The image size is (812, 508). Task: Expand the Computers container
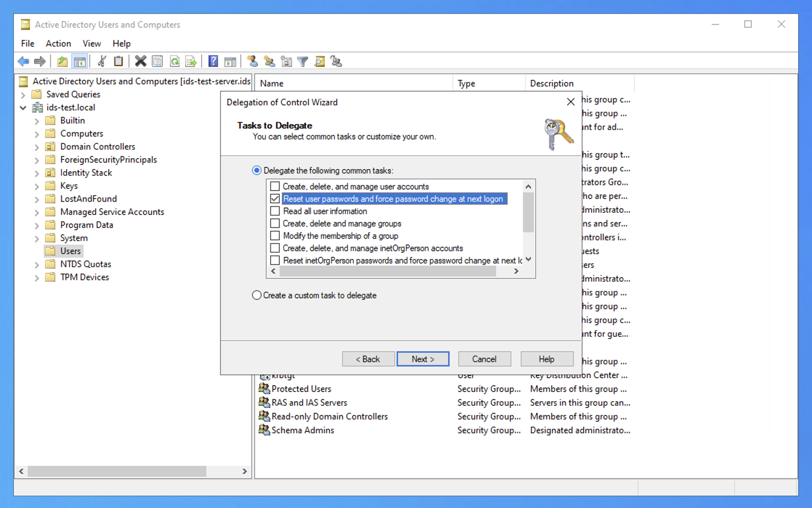[37, 134]
